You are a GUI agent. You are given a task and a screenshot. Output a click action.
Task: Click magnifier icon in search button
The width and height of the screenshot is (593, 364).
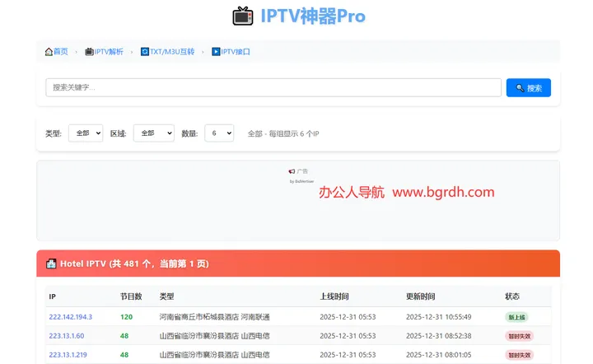pos(520,88)
